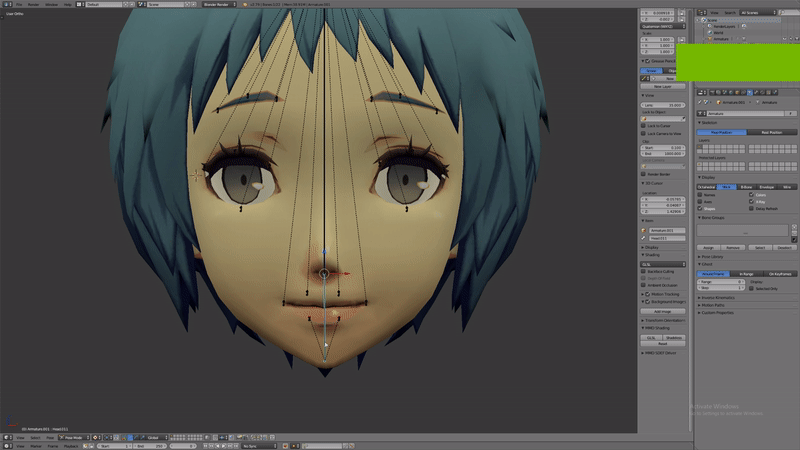Open All Scenes outliner filter dropdown
800x450 pixels.
(x=758, y=12)
